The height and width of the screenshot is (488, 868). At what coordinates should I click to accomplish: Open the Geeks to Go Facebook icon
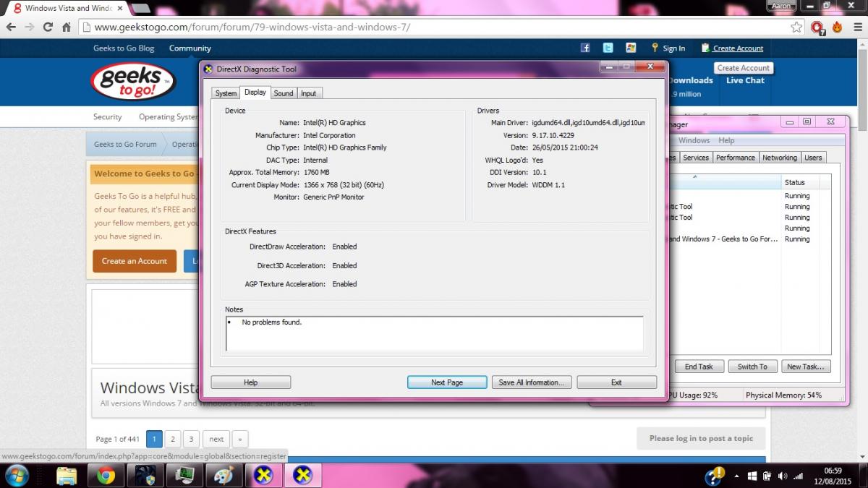[586, 48]
